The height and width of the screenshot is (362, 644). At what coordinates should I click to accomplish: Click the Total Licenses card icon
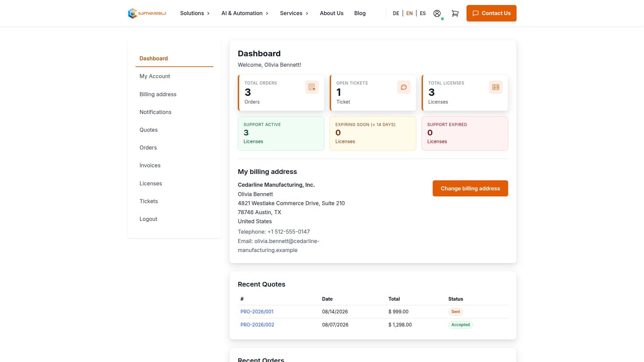496,87
